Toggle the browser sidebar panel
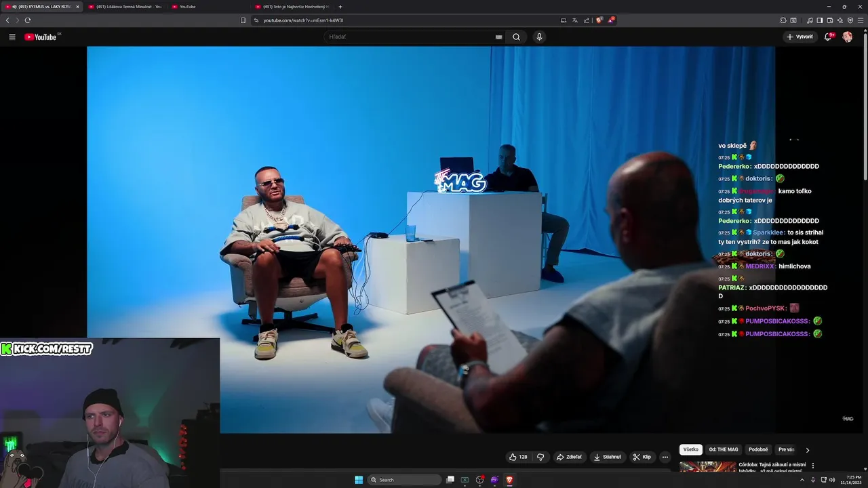The width and height of the screenshot is (868, 488). point(819,20)
